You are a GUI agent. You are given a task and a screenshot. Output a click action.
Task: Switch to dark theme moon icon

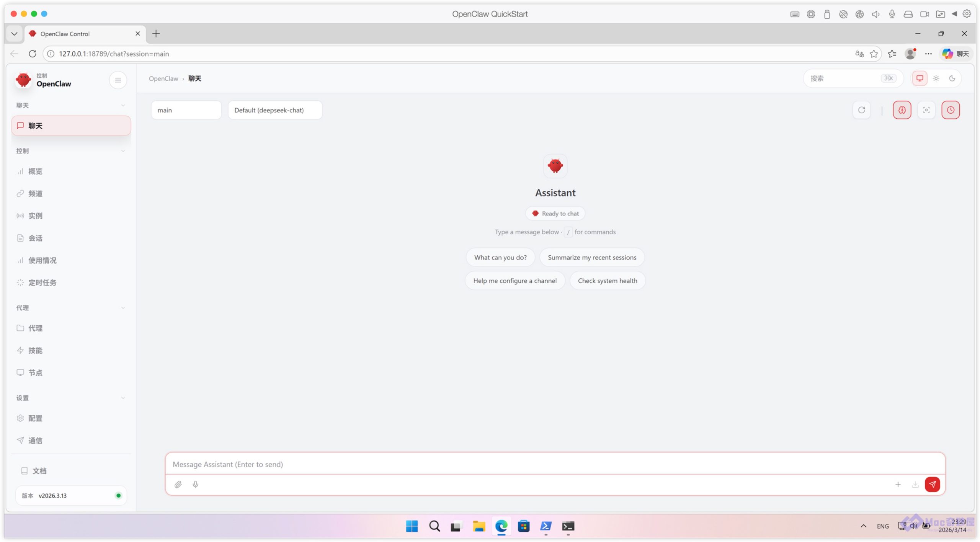pyautogui.click(x=952, y=78)
